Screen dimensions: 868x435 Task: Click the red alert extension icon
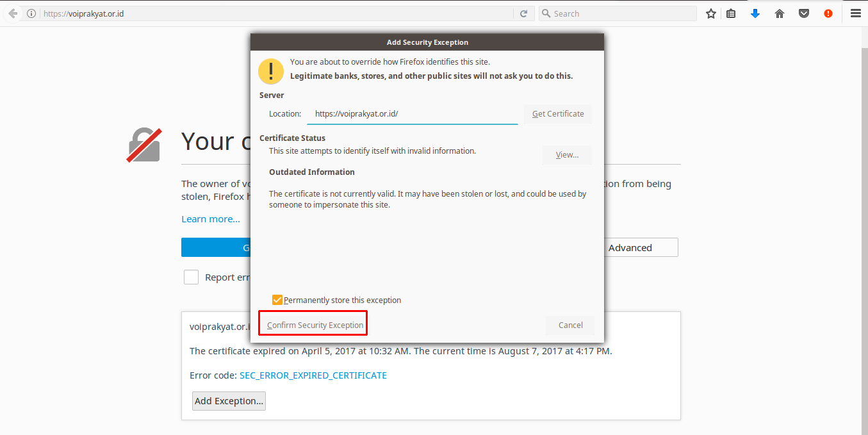click(828, 13)
